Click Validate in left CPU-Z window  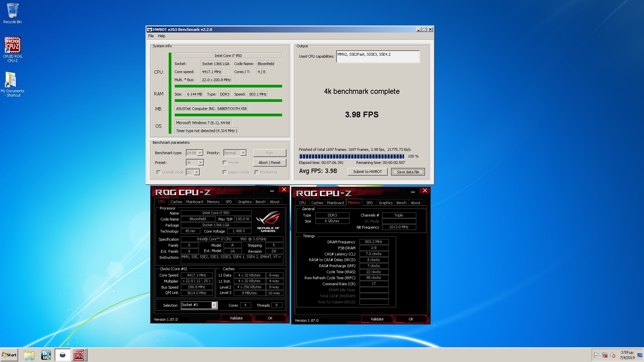236,318
